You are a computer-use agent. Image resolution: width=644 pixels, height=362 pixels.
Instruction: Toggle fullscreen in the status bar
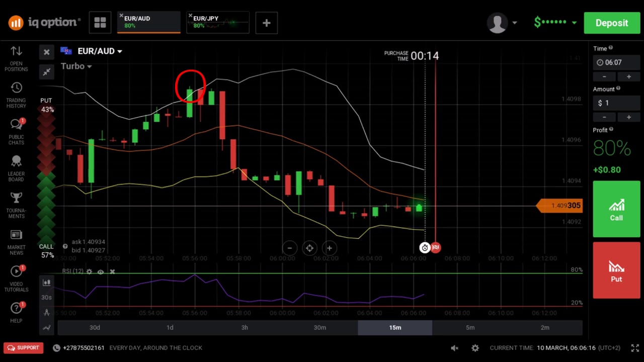click(635, 348)
